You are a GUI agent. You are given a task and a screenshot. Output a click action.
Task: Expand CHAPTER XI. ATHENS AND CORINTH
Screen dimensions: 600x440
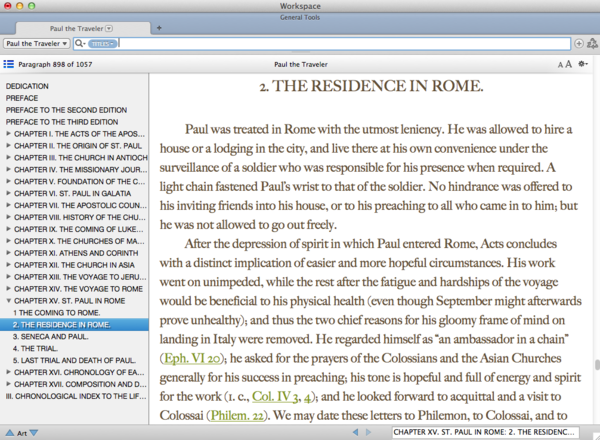(8, 253)
